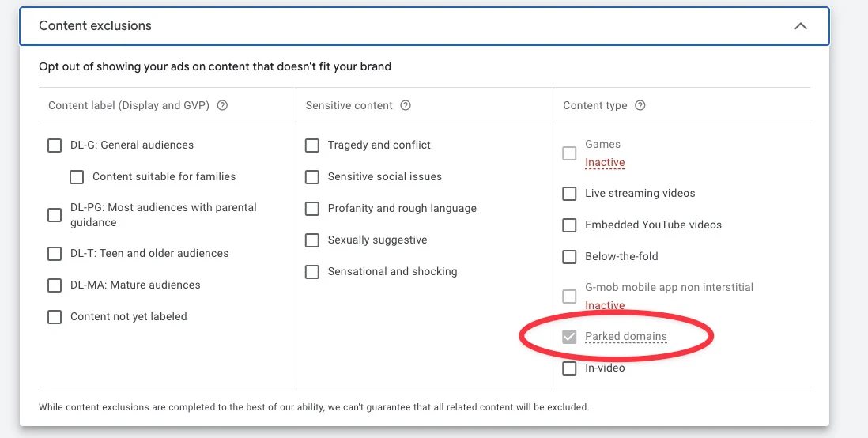Open help icon for Content label column
Image resolution: width=868 pixels, height=438 pixels.
(223, 105)
